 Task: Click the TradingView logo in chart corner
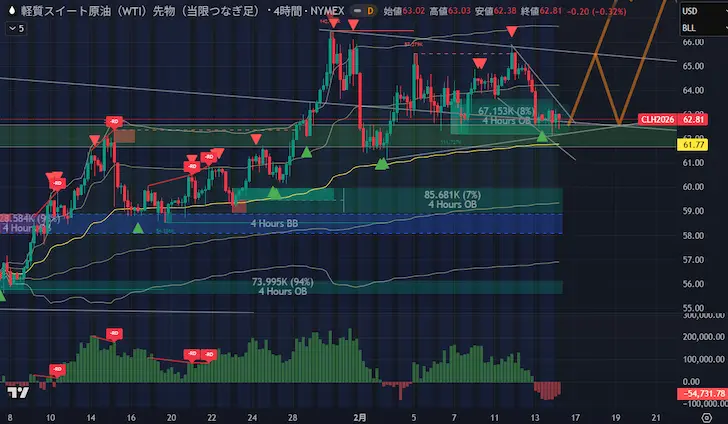(16, 391)
